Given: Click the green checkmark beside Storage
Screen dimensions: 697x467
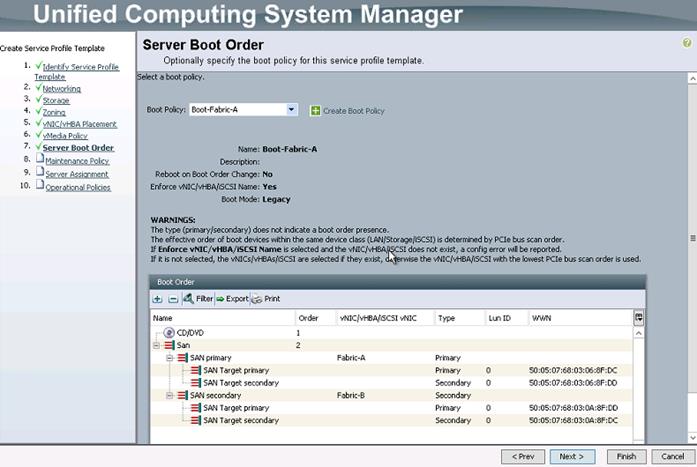Looking at the screenshot, I should click(x=38, y=99).
